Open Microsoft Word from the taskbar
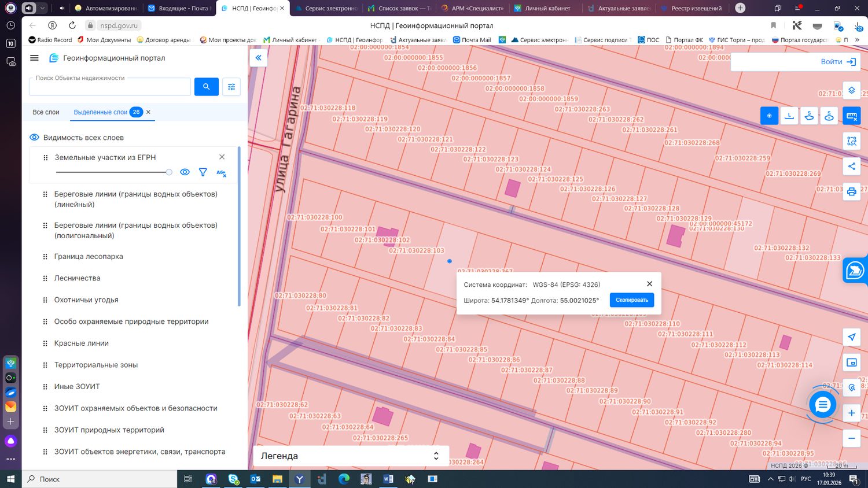The height and width of the screenshot is (488, 868). pyautogui.click(x=388, y=479)
